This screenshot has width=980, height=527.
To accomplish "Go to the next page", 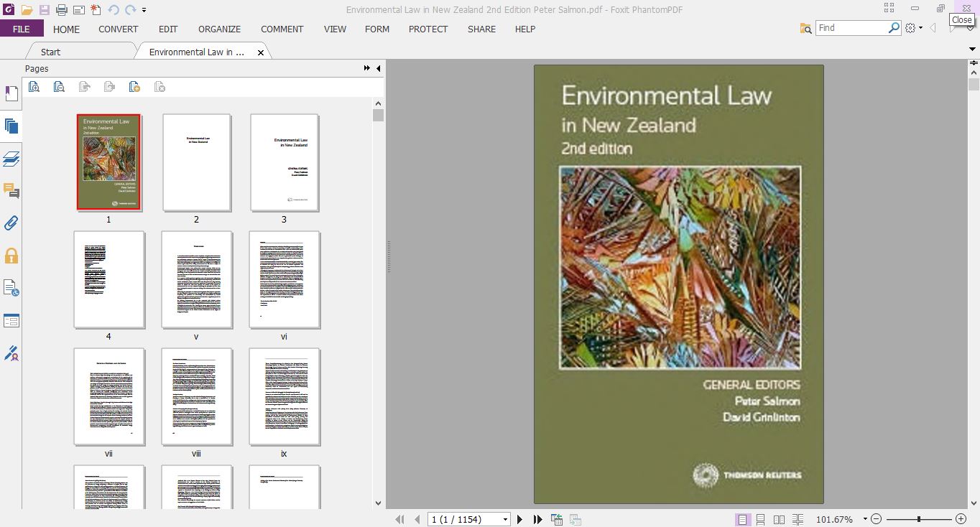I will click(519, 519).
